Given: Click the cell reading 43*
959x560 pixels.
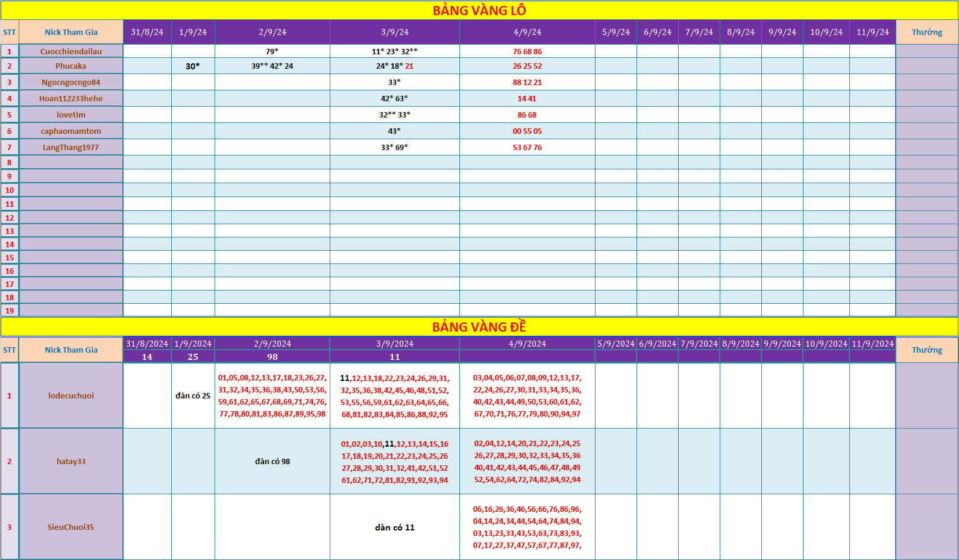Looking at the screenshot, I should (x=395, y=131).
